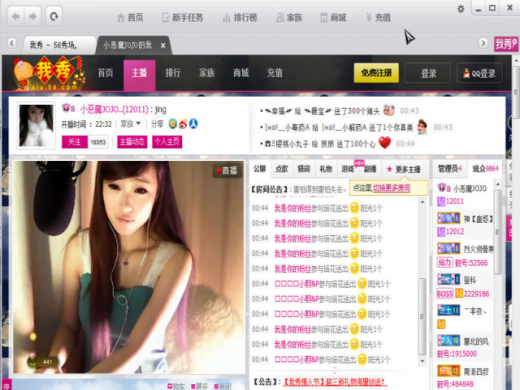Open the 排行榜 ranking toolbar item
This screenshot has height=390, width=520.
240,17
